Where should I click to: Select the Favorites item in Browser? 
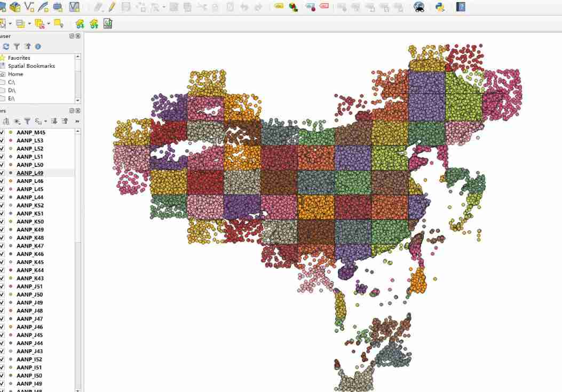[19, 58]
